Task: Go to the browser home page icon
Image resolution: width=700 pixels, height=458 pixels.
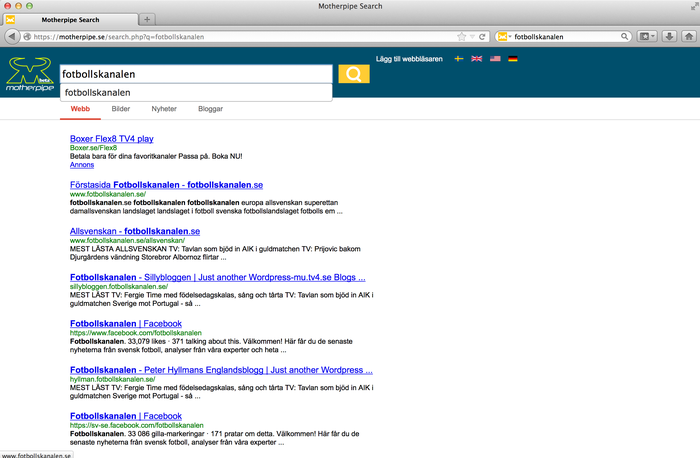Action: [689, 37]
